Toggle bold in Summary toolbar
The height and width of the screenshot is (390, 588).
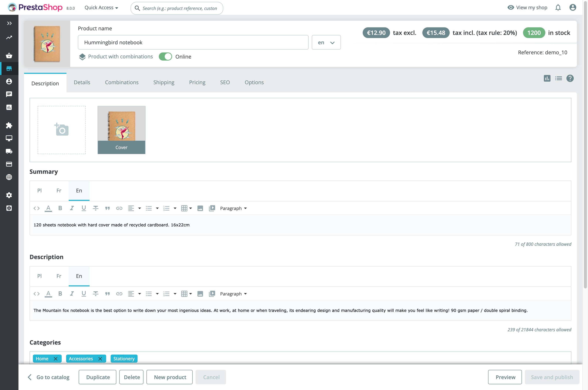[60, 208]
